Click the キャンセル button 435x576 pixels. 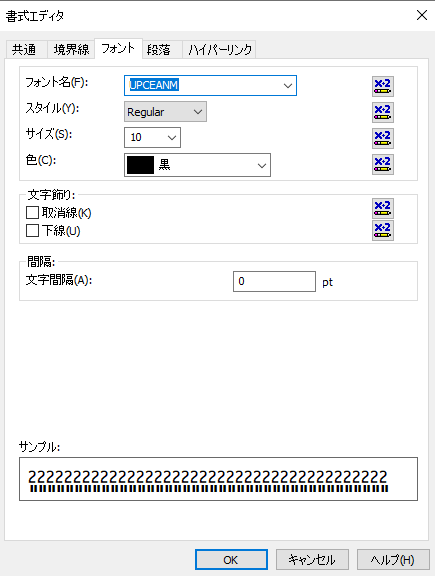(312, 559)
